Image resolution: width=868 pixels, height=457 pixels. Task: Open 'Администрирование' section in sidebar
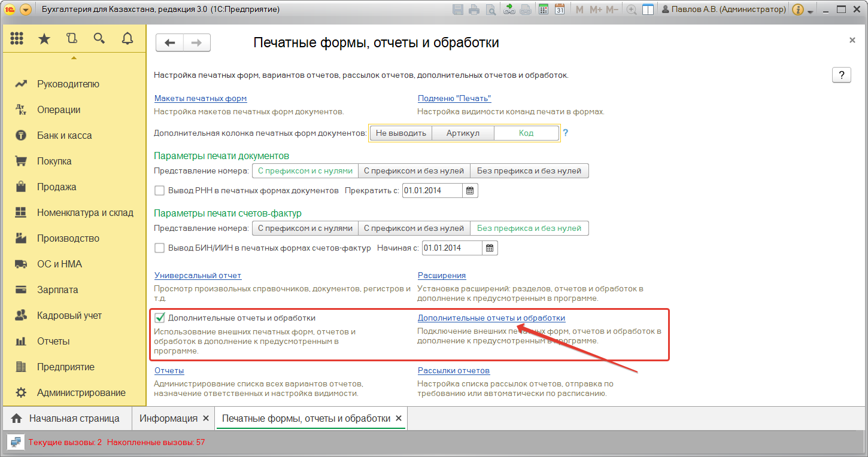pos(81,392)
